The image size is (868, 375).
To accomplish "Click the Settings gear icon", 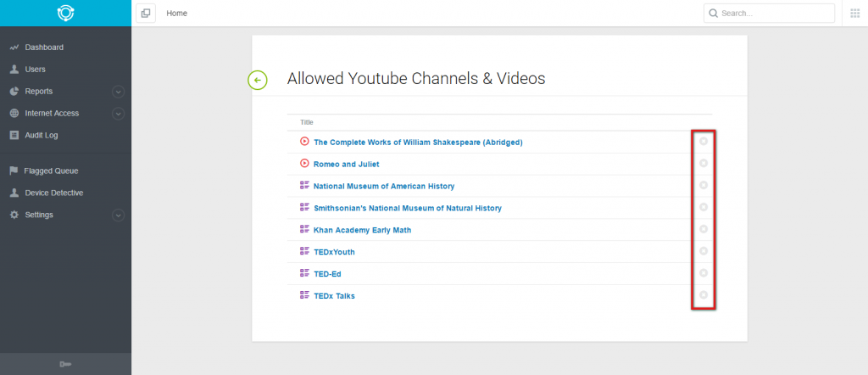I will tap(14, 215).
